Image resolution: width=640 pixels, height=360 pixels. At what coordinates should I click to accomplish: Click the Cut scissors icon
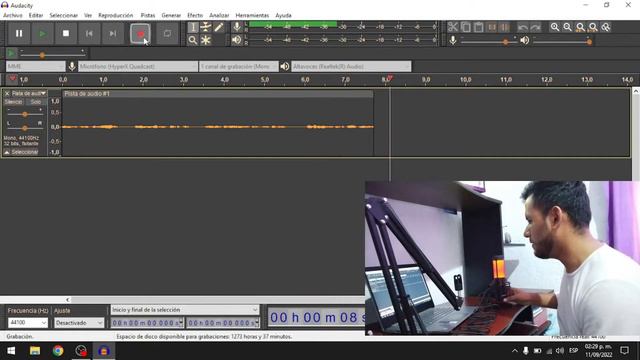[x=453, y=27]
